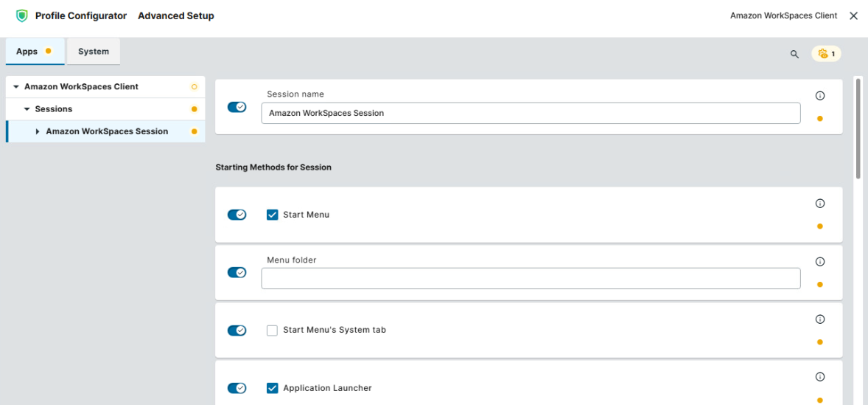Uncheck the Application Launcher checkbox
The width and height of the screenshot is (868, 405).
point(273,388)
